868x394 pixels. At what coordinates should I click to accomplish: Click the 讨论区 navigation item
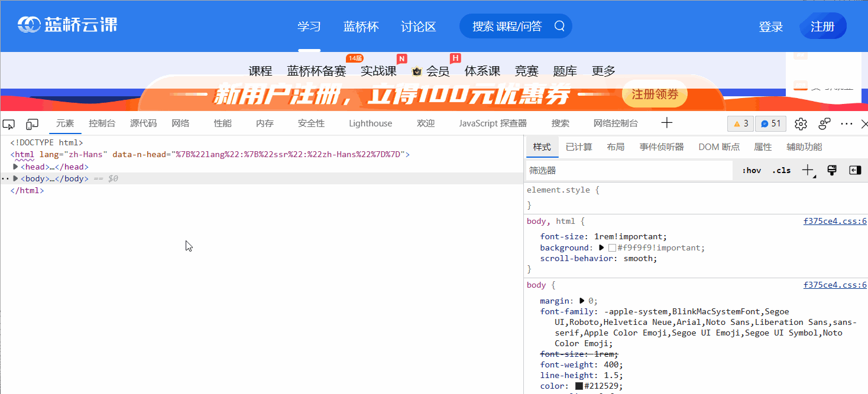[x=419, y=27]
